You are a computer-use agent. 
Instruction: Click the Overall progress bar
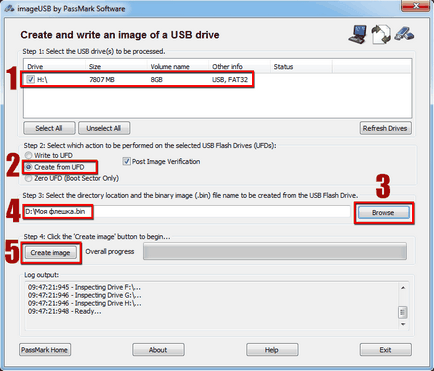275,252
